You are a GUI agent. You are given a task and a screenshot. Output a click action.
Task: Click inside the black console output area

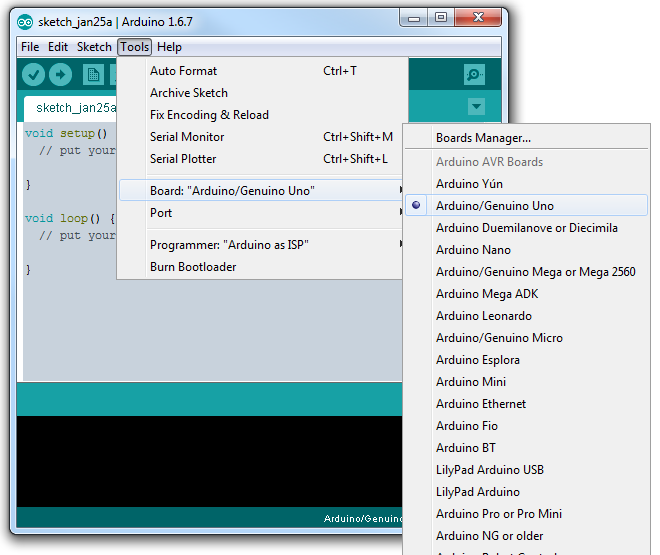209,461
